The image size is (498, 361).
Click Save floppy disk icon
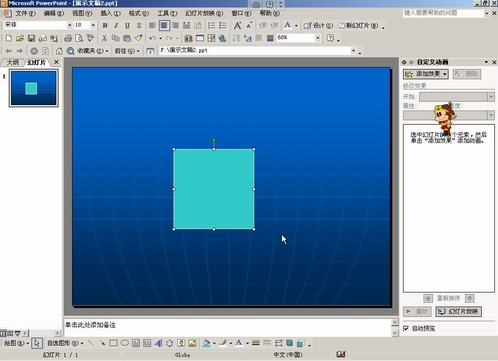[31, 38]
